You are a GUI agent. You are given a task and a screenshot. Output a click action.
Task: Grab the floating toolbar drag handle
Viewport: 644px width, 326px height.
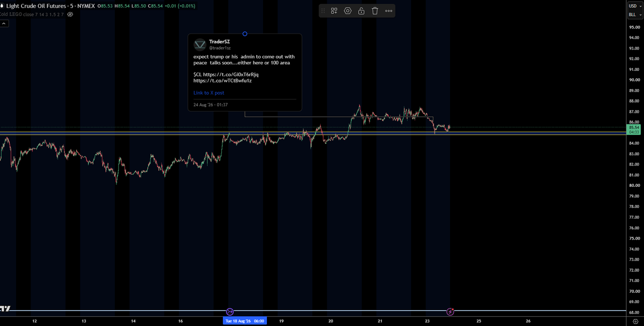[x=323, y=11]
